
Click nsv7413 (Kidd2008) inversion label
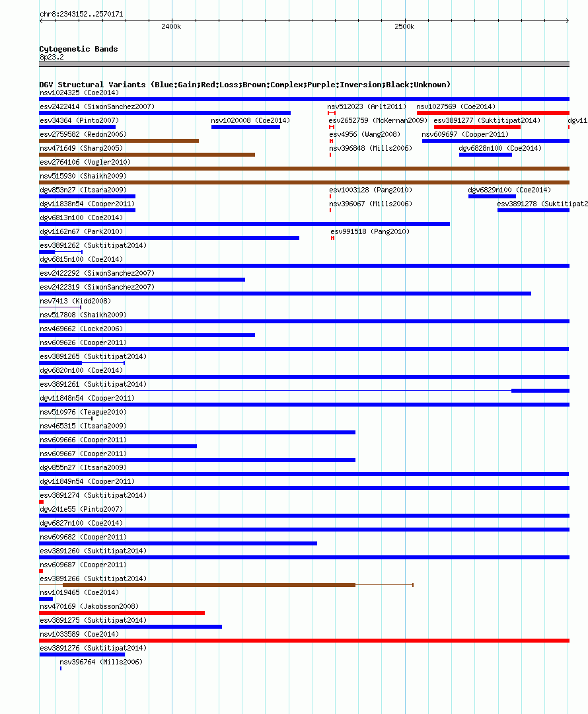coord(75,301)
